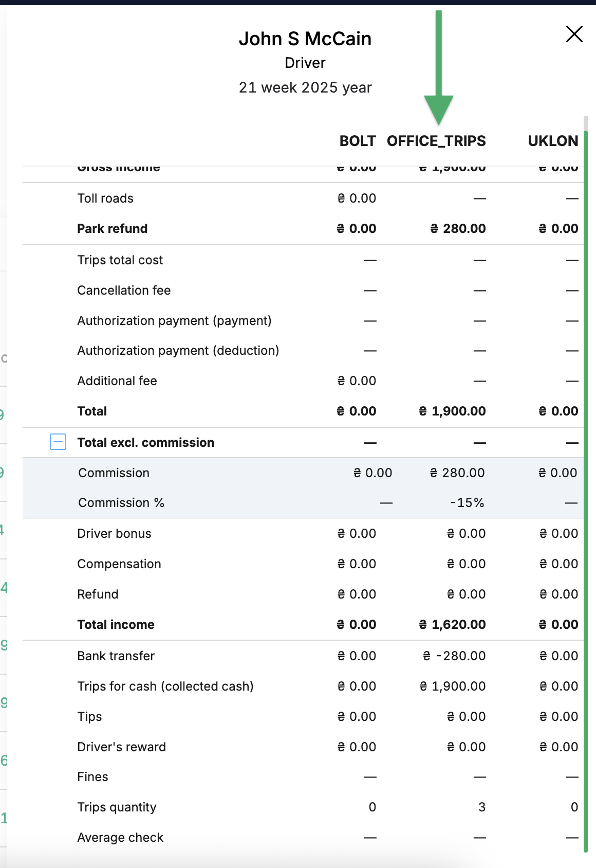
Task: Select the Driver's reward OFFICE_TRIPS value ₴ 0.00
Action: point(467,747)
